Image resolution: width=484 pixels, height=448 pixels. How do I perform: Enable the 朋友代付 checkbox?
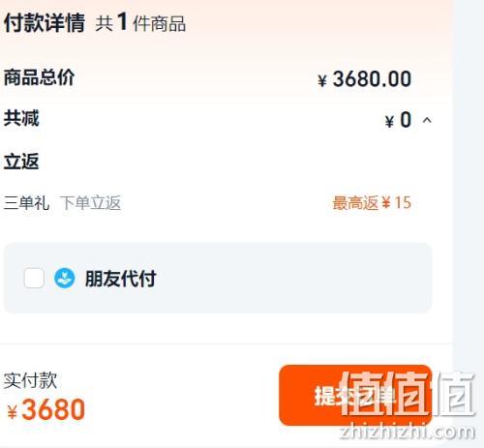pos(34,278)
